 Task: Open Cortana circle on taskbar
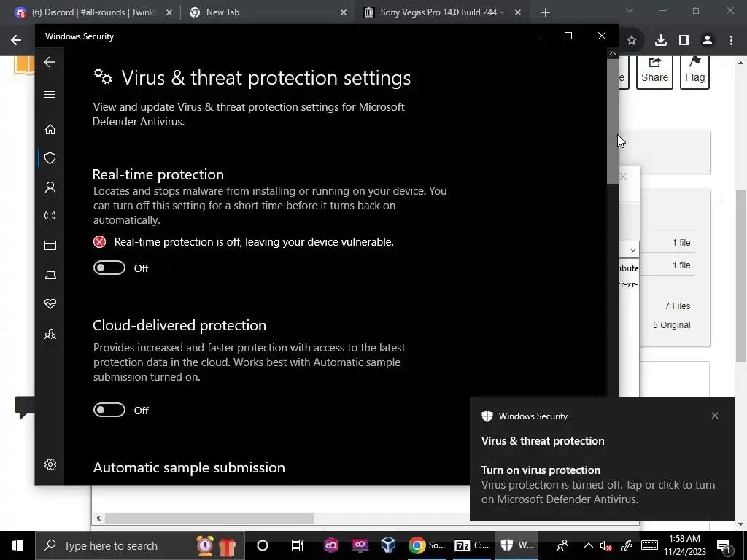tap(263, 545)
